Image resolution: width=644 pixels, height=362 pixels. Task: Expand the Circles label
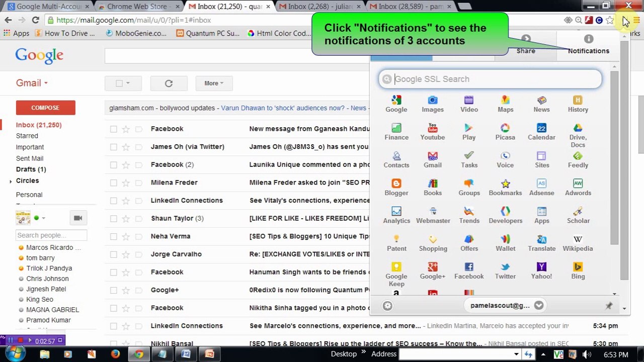(11, 181)
